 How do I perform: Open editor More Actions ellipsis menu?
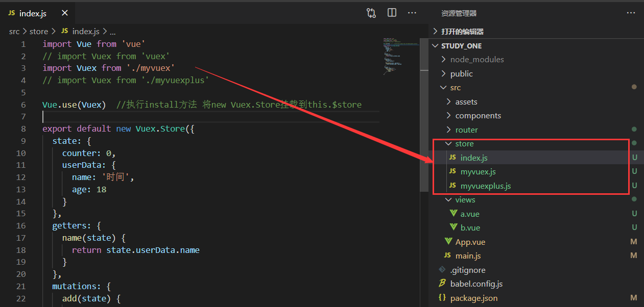(412, 13)
